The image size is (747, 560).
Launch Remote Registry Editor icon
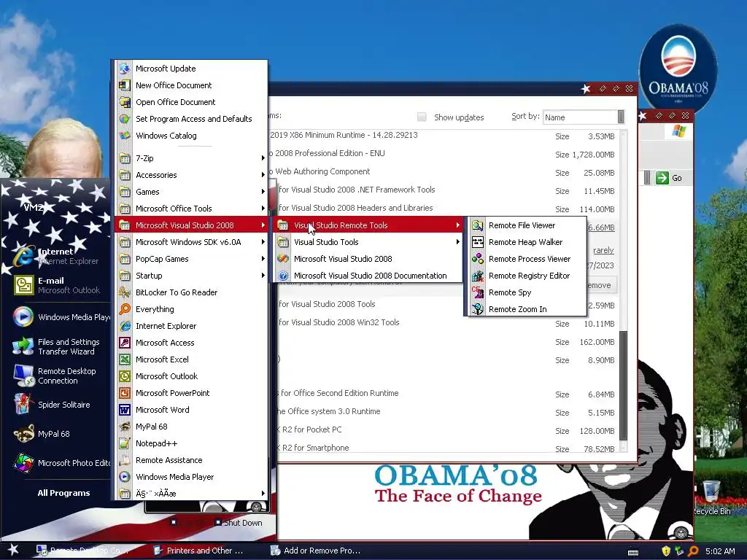[x=477, y=275]
